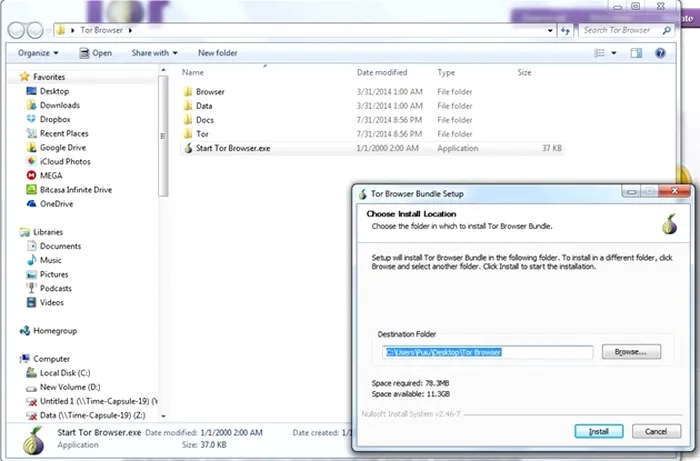
Task: Sort by the Type column header
Action: pos(446,72)
